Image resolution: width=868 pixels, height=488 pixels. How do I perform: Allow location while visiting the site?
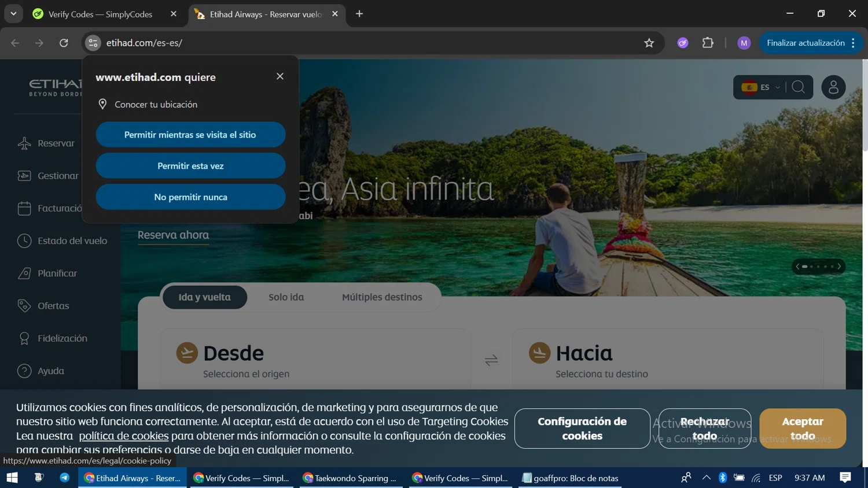point(190,135)
